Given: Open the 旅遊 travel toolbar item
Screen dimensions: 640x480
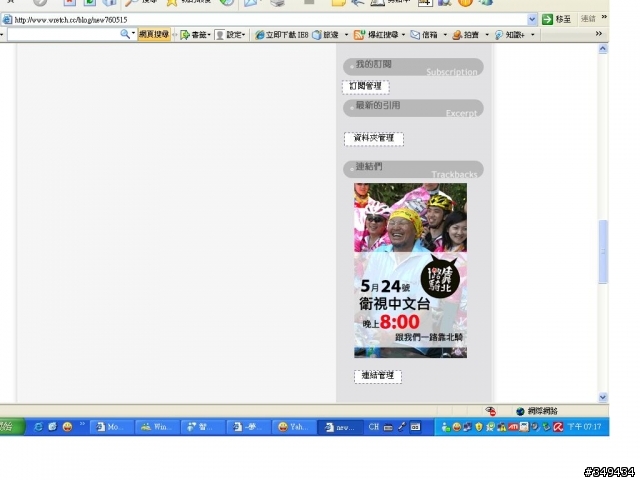Looking at the screenshot, I should pyautogui.click(x=326, y=35).
